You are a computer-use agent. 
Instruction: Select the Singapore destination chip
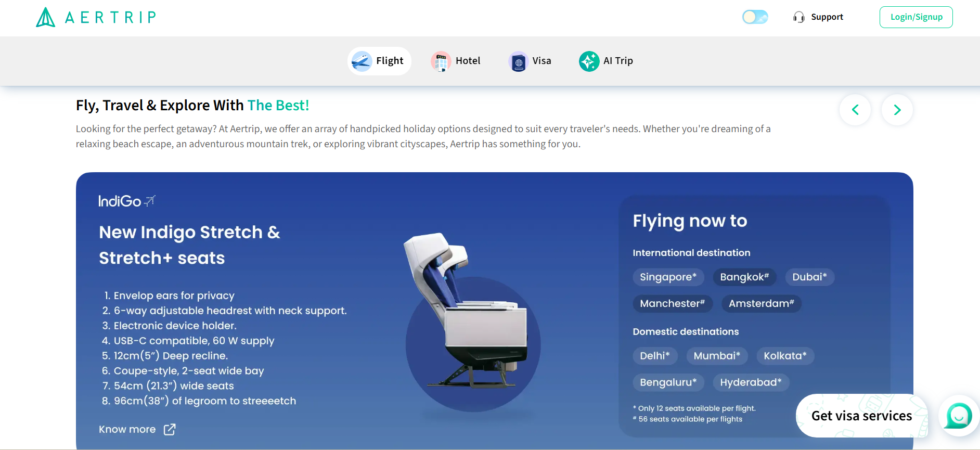668,277
